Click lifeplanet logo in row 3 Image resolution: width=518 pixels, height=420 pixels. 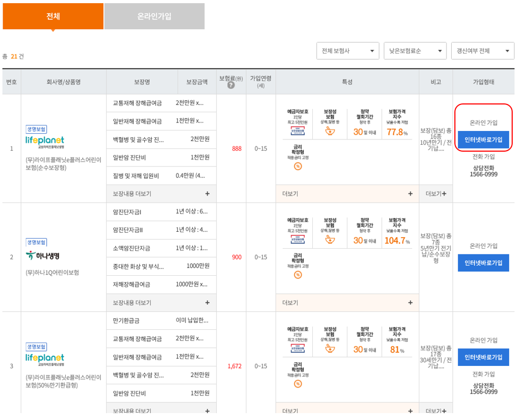(x=45, y=360)
